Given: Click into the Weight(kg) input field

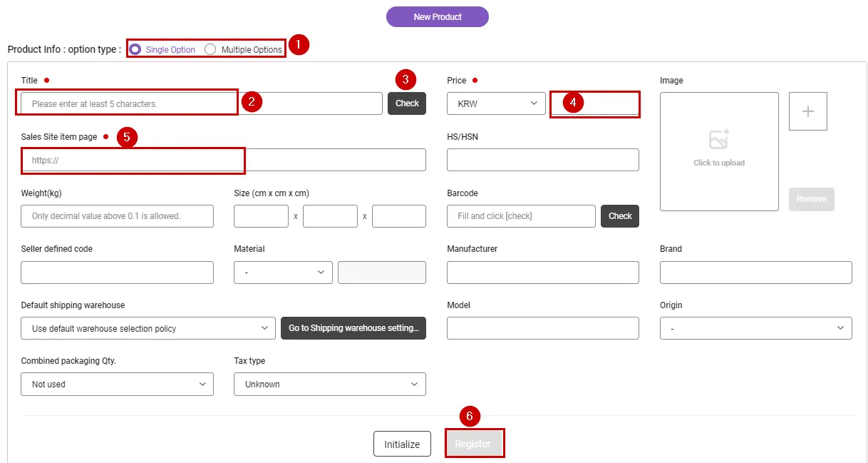Looking at the screenshot, I should click(117, 216).
